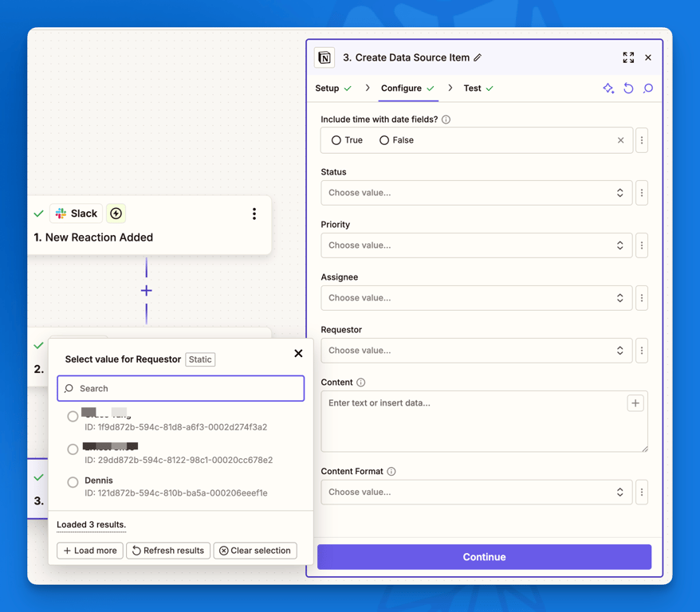Open the Content Format dropdown
Image resolution: width=700 pixels, height=612 pixels.
click(x=476, y=492)
